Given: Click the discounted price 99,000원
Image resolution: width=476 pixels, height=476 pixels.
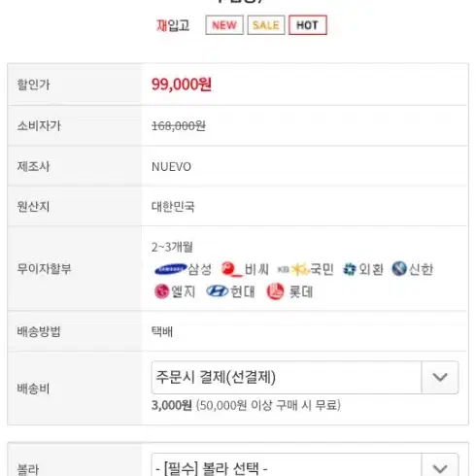Looking at the screenshot, I should click(x=182, y=85).
